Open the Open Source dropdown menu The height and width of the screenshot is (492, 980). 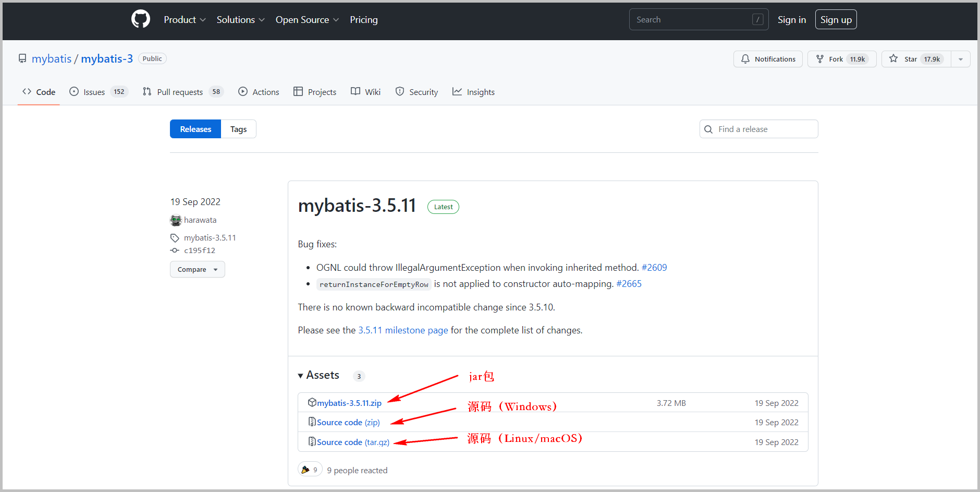coord(307,19)
